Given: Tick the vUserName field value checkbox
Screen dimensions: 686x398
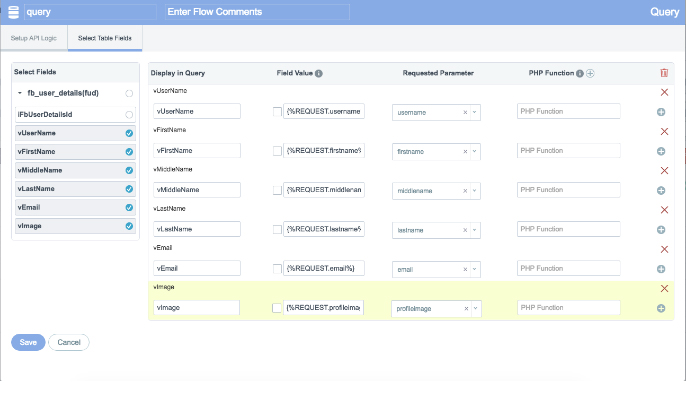Looking at the screenshot, I should 277,112.
